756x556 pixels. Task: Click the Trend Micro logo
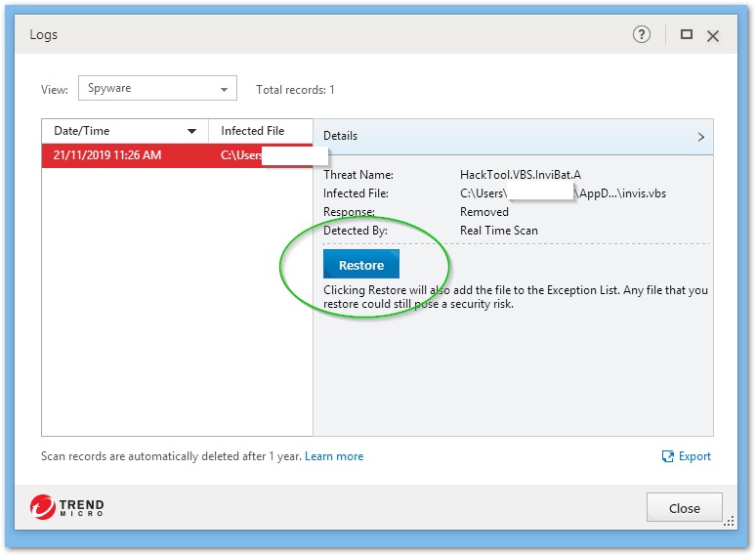tap(66, 507)
